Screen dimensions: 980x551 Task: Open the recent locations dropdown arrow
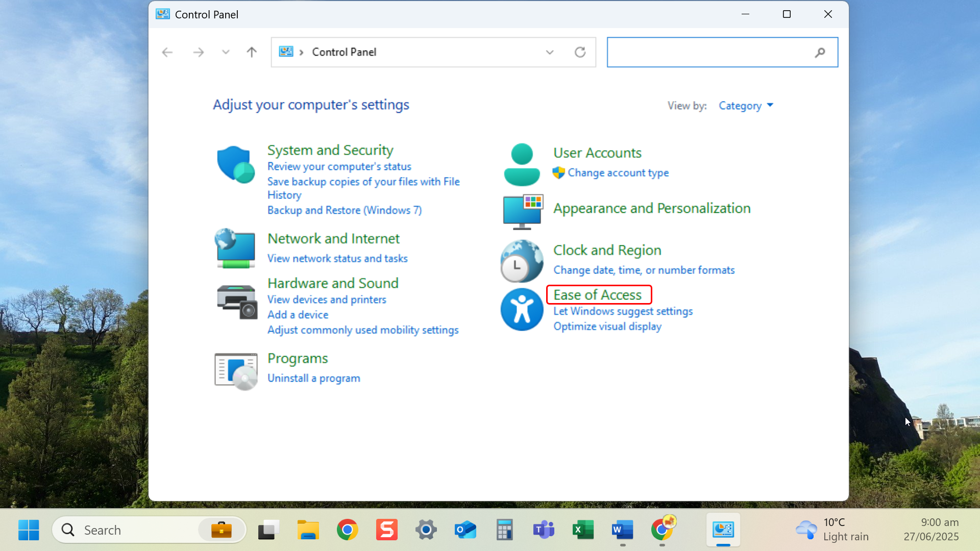click(x=226, y=52)
